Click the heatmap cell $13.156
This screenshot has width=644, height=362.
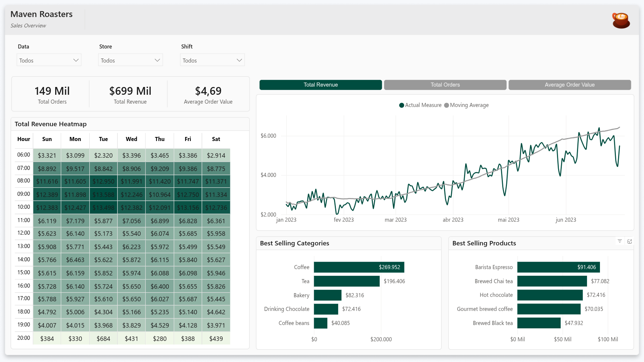[188, 208]
